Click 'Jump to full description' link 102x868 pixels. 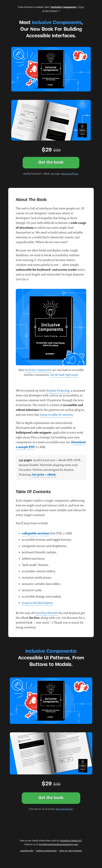37,603
